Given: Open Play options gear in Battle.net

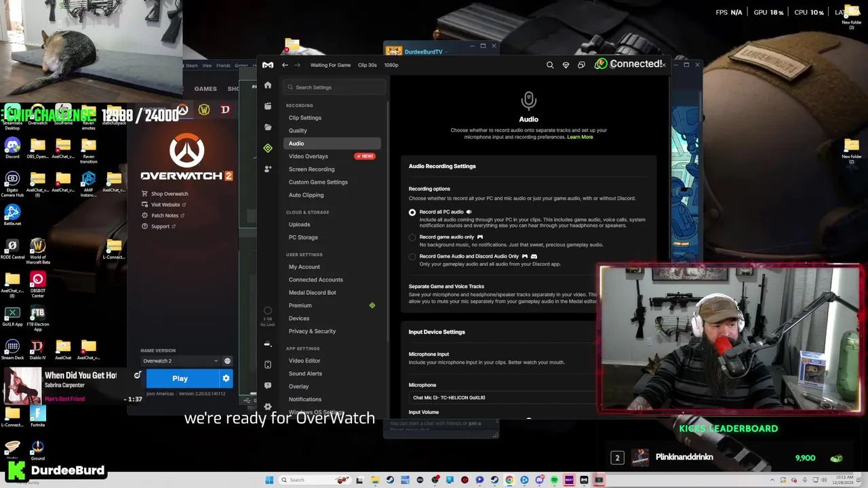Looking at the screenshot, I should [x=226, y=379].
